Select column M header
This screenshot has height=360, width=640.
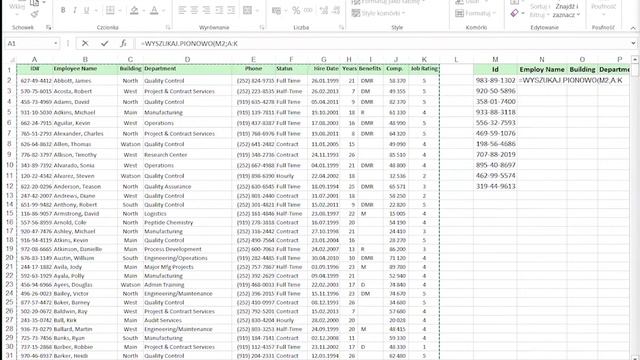pos(495,60)
